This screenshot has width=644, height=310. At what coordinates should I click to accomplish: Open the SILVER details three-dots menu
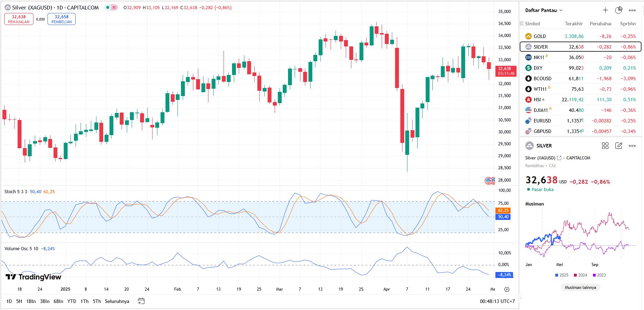632,146
